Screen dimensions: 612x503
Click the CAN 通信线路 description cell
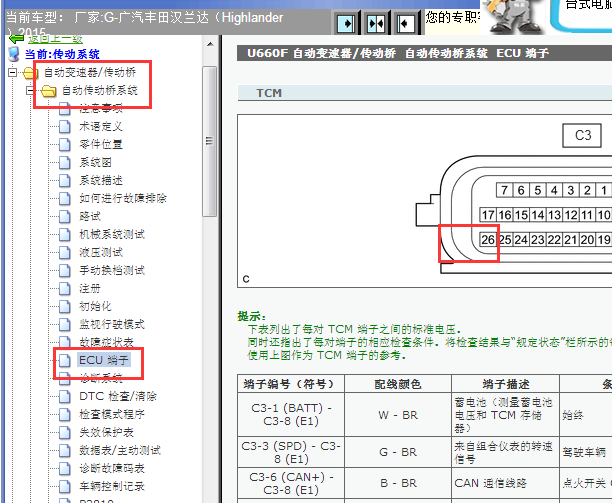tap(505, 483)
